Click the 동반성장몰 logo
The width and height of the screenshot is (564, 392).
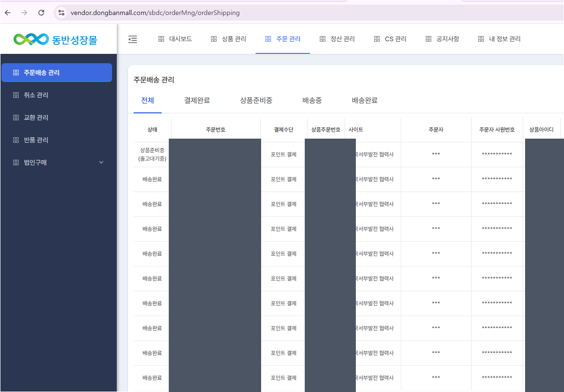click(x=55, y=39)
